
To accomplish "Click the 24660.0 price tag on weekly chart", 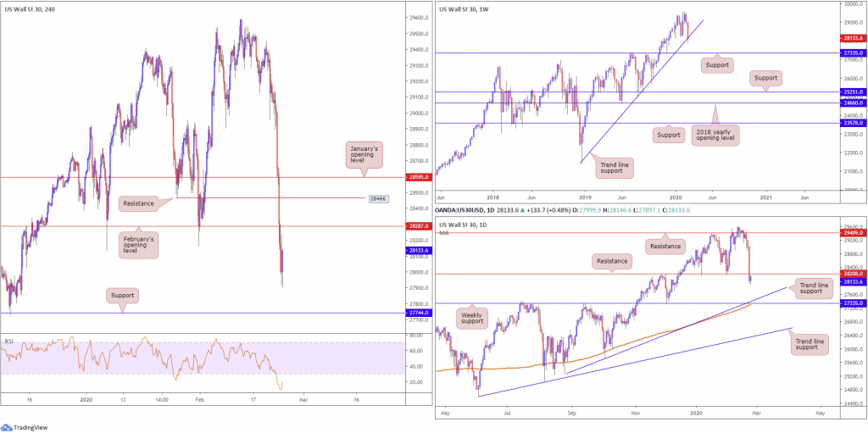I will (x=852, y=103).
